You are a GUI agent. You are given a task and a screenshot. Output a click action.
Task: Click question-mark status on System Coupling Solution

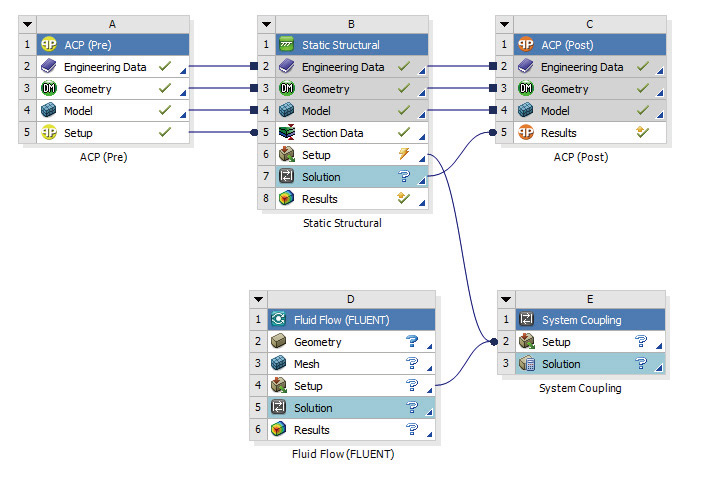pos(641,363)
